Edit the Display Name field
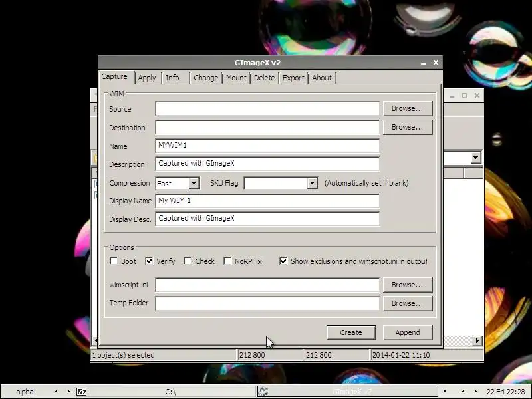The width and height of the screenshot is (532, 399). 267,201
